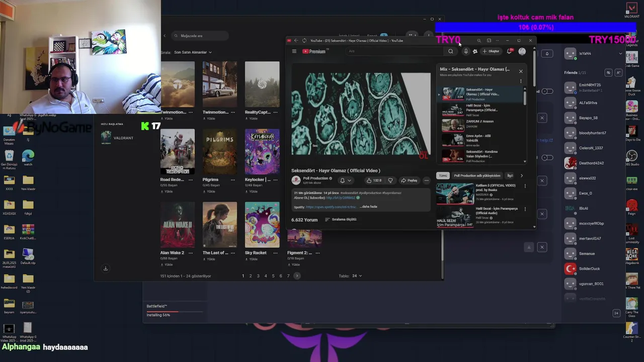Play Emre Aydın Afili Yalnızlık in the mix
This screenshot has width=644, height=362.
[x=480, y=140]
